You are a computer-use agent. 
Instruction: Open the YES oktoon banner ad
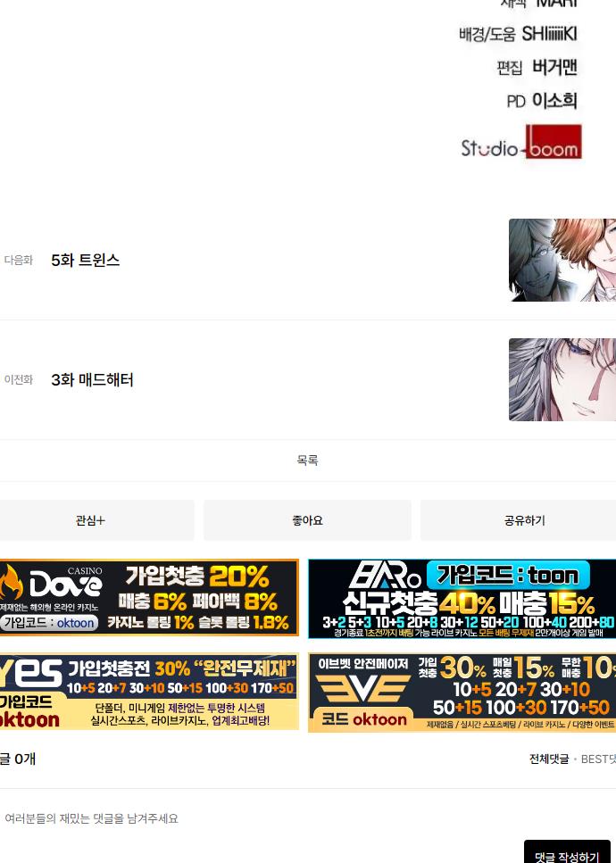tap(149, 692)
